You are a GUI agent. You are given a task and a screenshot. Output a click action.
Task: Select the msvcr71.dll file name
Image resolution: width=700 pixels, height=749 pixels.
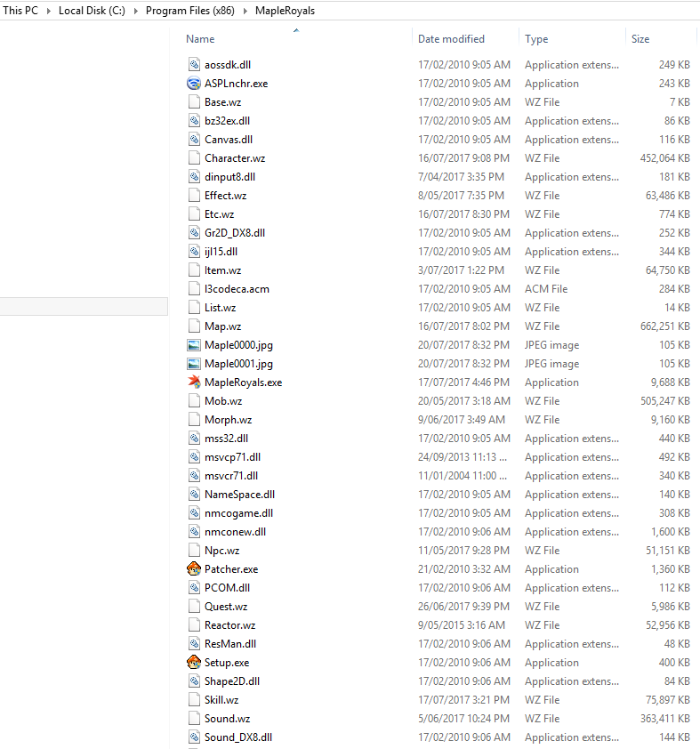point(231,476)
